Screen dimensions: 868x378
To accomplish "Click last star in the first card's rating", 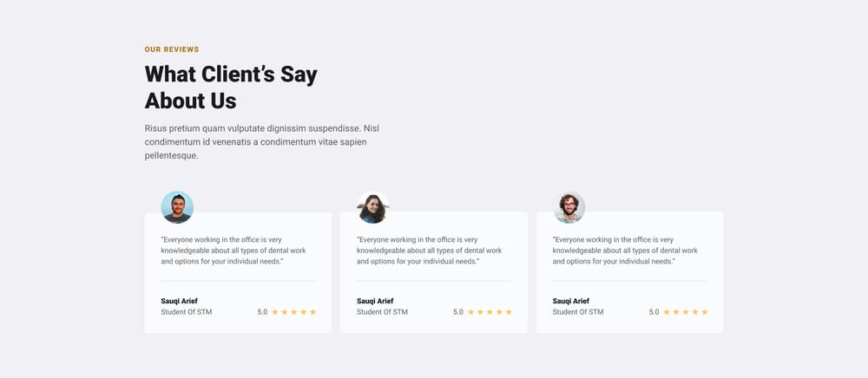I will (x=312, y=312).
